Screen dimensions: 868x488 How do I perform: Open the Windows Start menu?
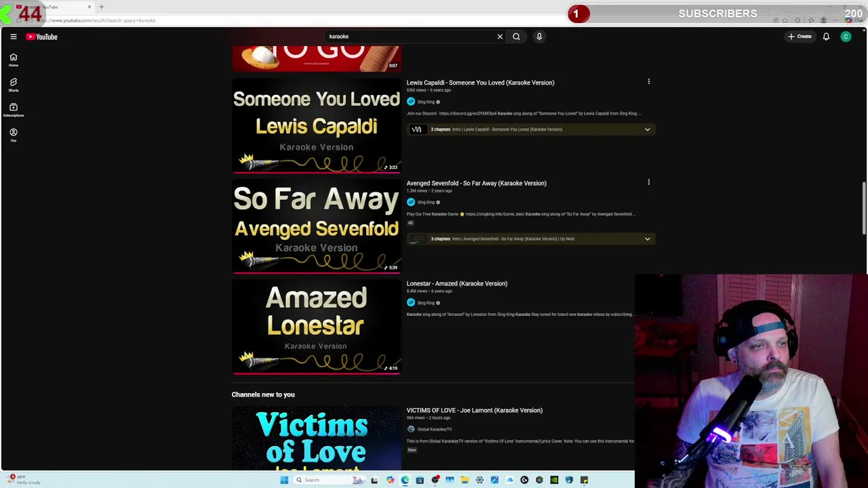pyautogui.click(x=284, y=480)
